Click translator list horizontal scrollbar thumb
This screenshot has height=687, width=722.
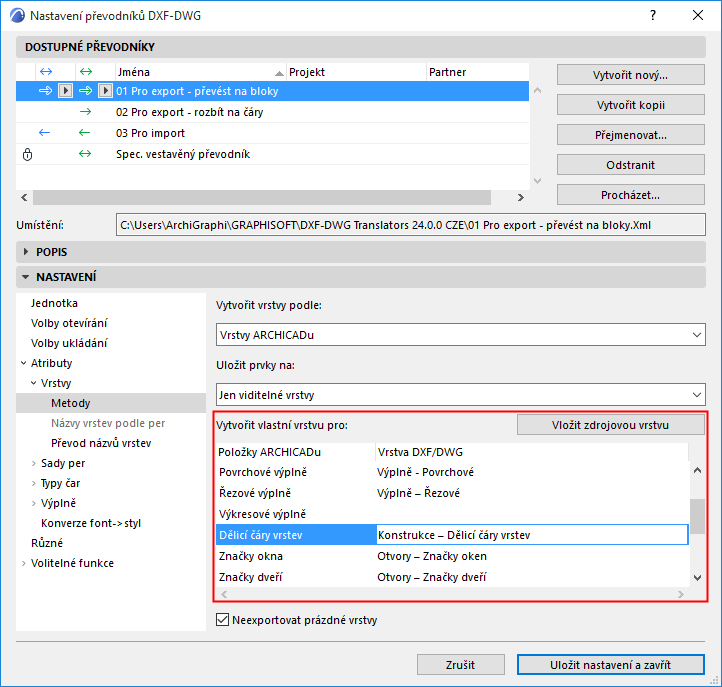262,197
